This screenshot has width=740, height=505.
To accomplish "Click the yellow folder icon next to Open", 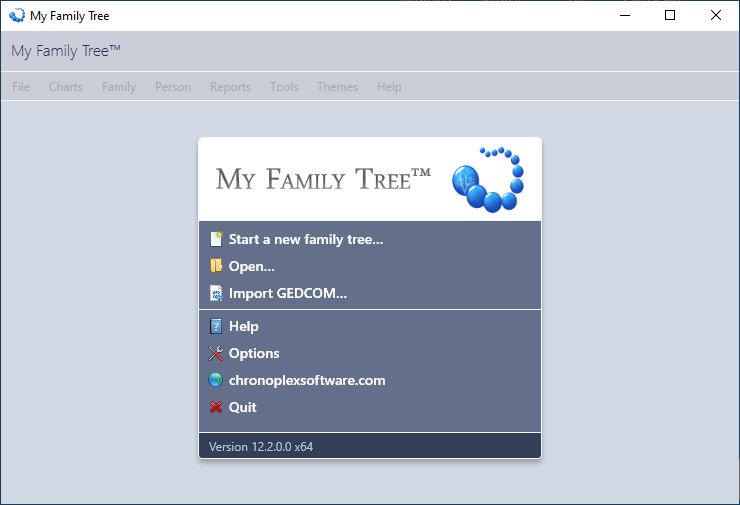I will 216,266.
